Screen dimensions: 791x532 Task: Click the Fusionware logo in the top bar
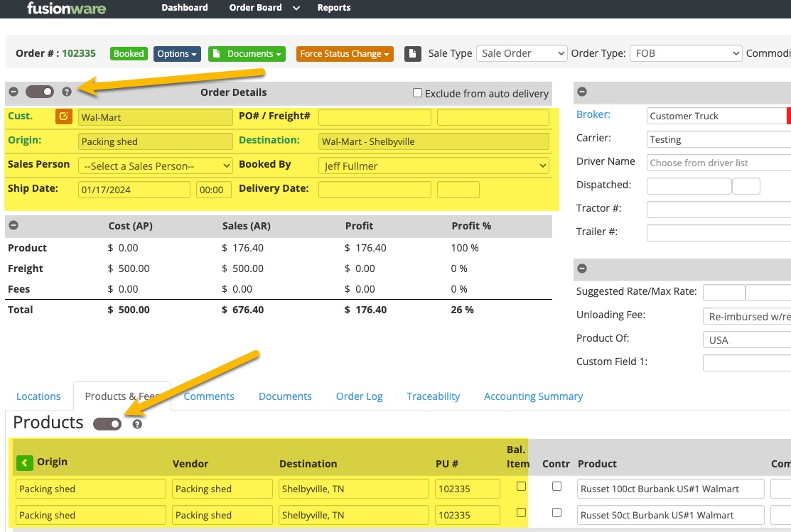[66, 9]
